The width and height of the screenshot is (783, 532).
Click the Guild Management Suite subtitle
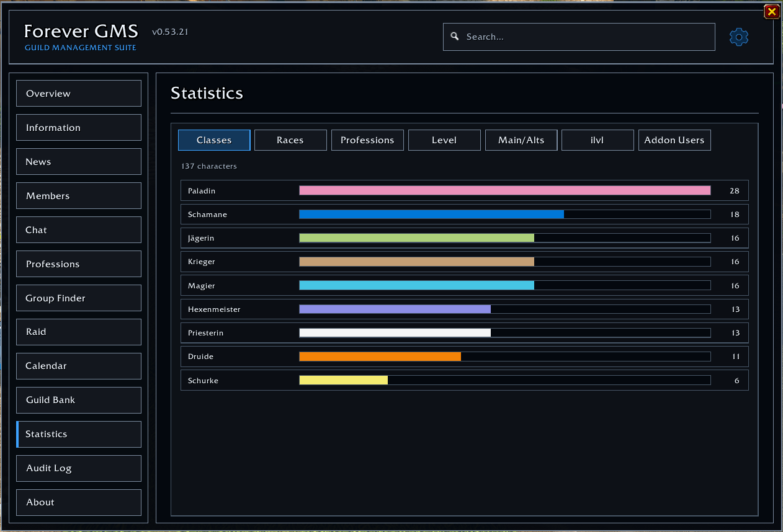[81, 48]
